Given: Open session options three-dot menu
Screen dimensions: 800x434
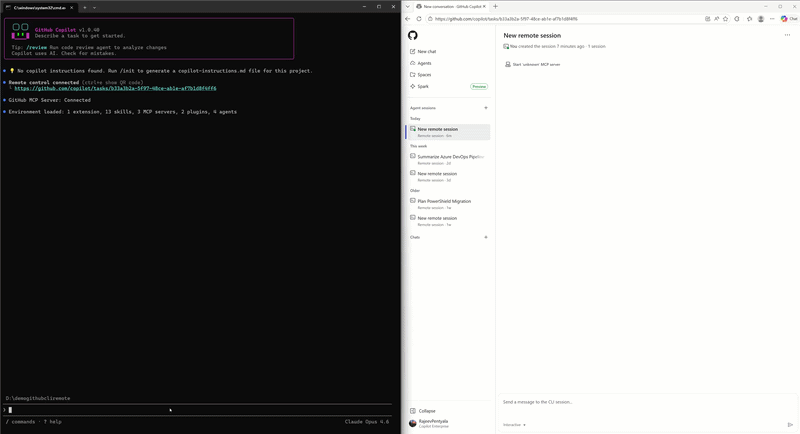Looking at the screenshot, I should point(787,35).
